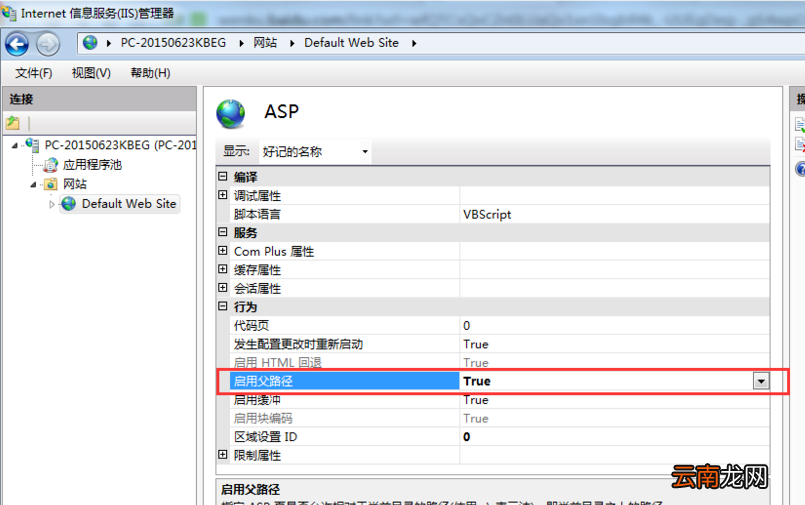
Task: Click True value of 发生配置更改时重新启动
Action: (x=476, y=344)
